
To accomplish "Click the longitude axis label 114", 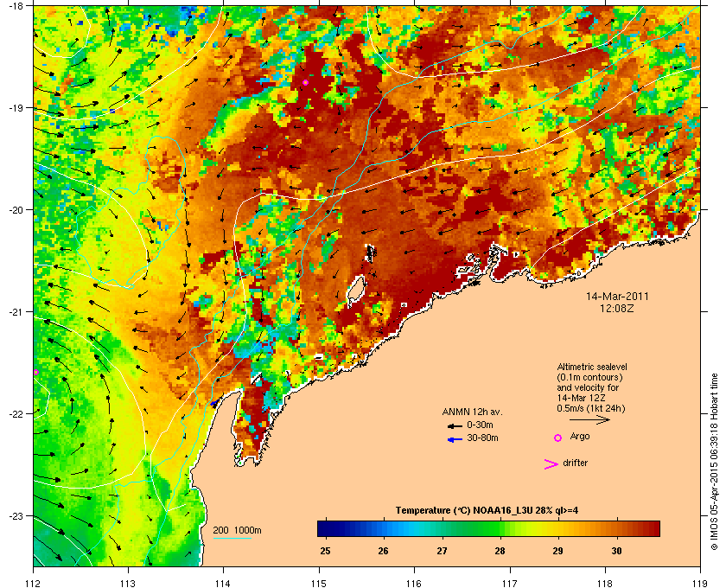I will coord(223,583).
